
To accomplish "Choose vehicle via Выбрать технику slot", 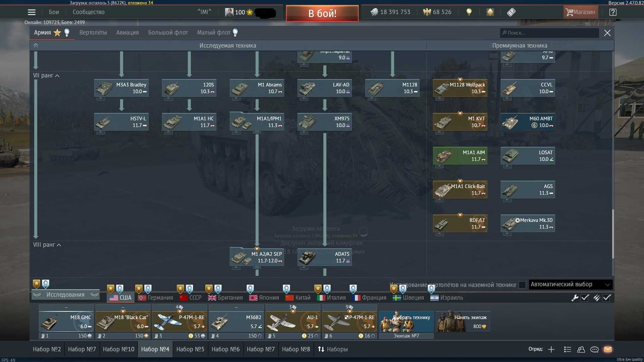I will (406, 322).
